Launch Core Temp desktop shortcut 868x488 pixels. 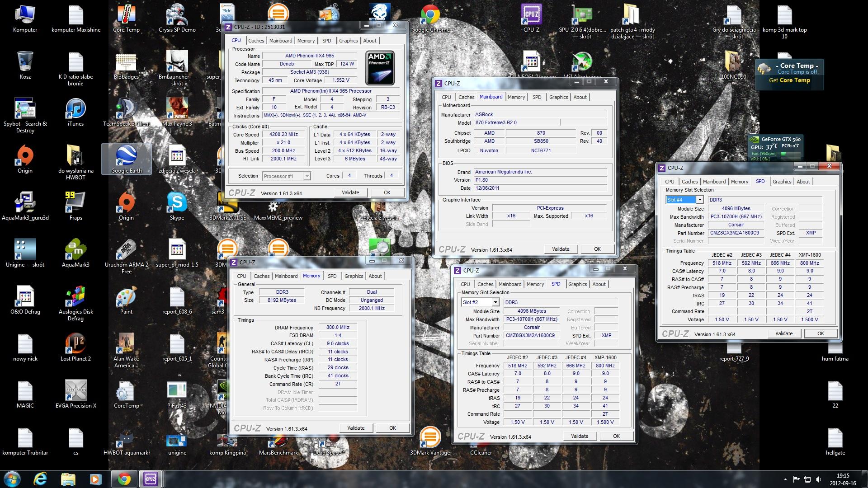coord(126,19)
